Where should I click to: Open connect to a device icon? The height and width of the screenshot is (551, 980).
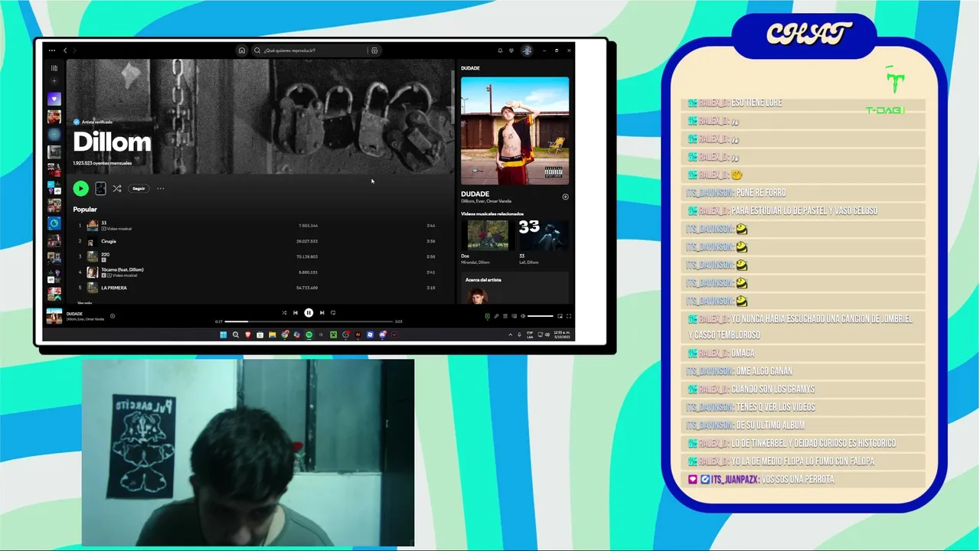[x=514, y=316]
